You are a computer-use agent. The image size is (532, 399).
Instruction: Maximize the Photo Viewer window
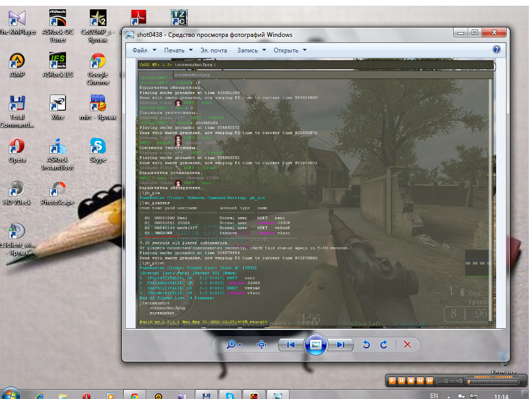(475, 33)
